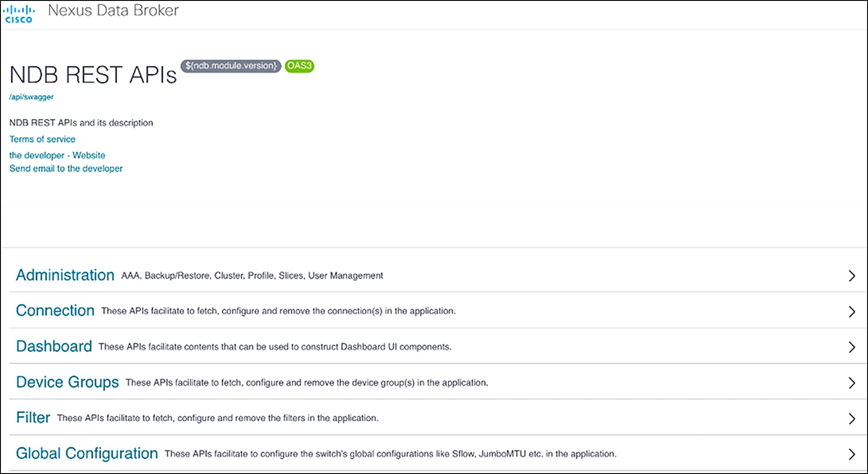Click the OAS3 green badge
868x474 pixels.
point(299,66)
